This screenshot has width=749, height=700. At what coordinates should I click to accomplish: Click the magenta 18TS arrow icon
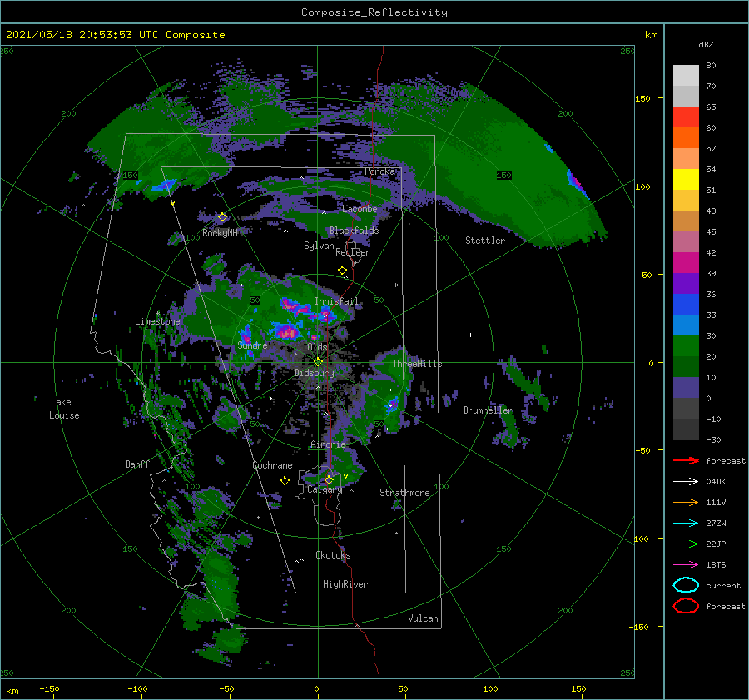pyautogui.click(x=686, y=565)
